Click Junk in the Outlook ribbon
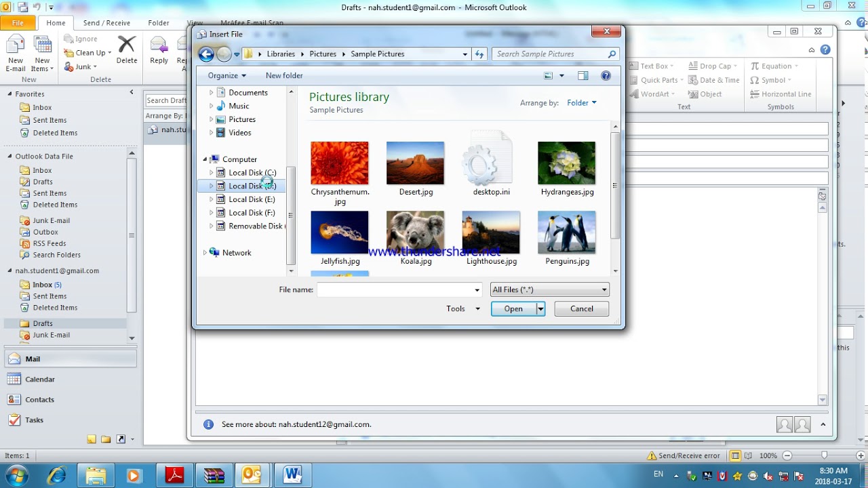The image size is (868, 488). click(x=80, y=67)
